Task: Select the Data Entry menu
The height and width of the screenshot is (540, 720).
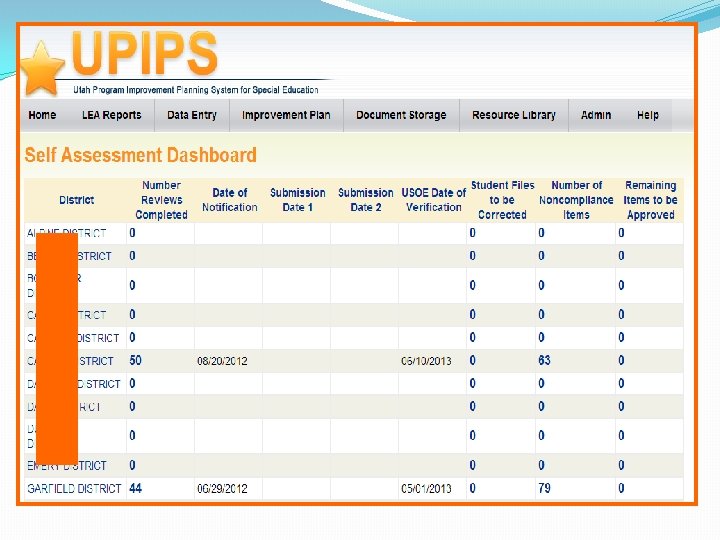Action: click(x=192, y=115)
